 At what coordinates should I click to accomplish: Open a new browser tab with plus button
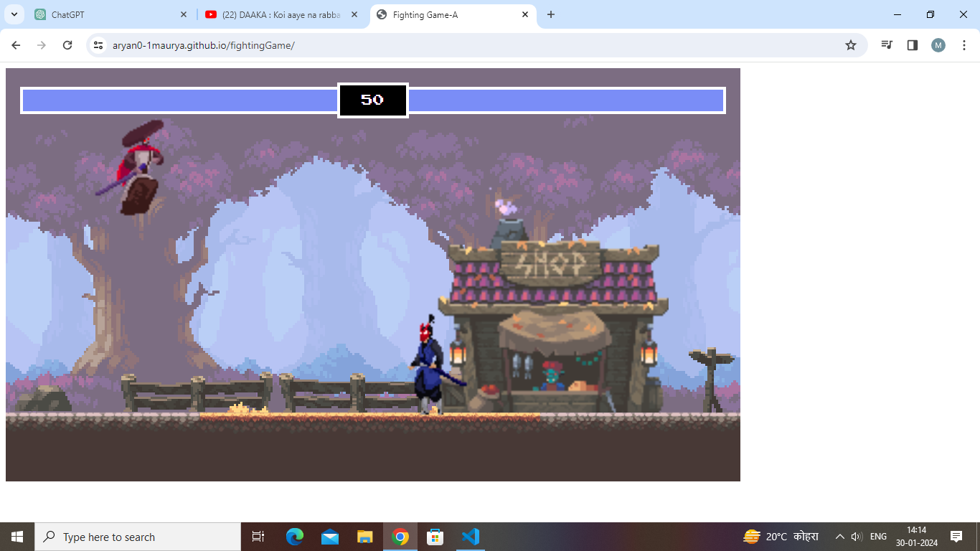click(551, 14)
